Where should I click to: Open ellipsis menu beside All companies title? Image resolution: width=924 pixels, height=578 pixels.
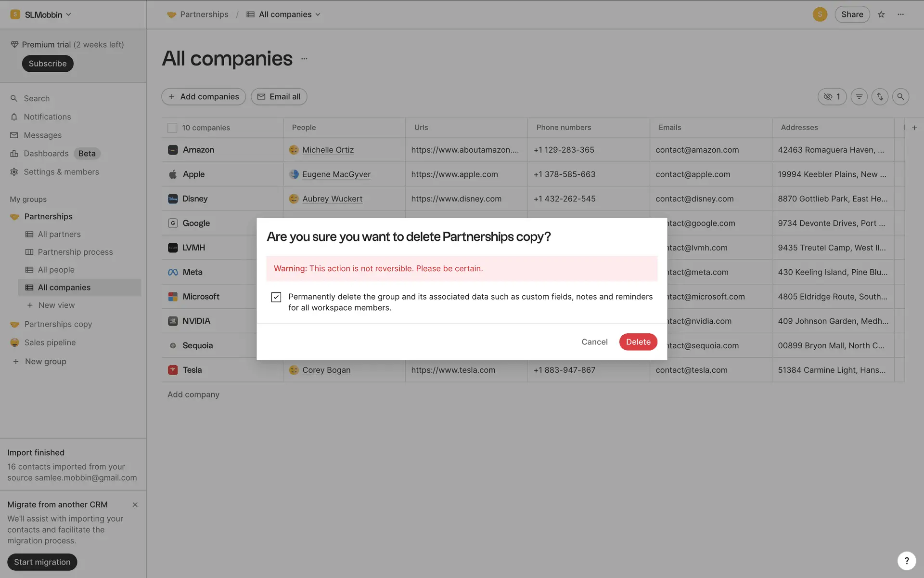point(304,59)
